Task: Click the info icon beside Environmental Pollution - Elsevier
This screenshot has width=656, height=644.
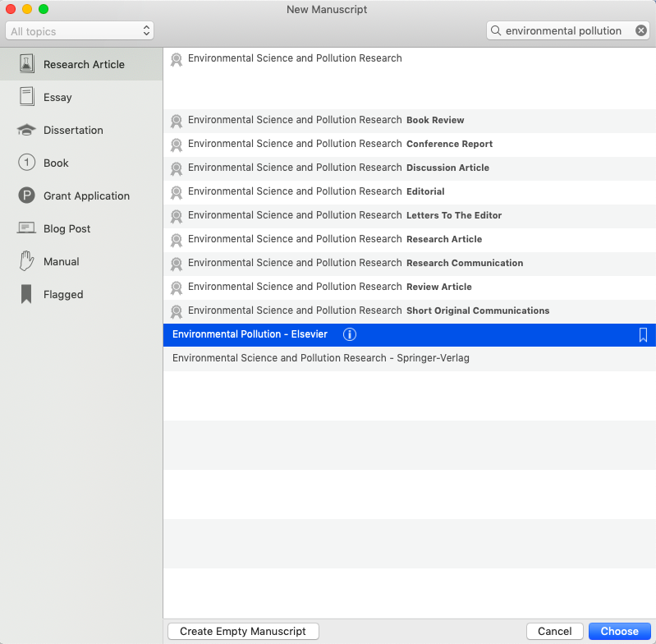Action: pyautogui.click(x=350, y=334)
